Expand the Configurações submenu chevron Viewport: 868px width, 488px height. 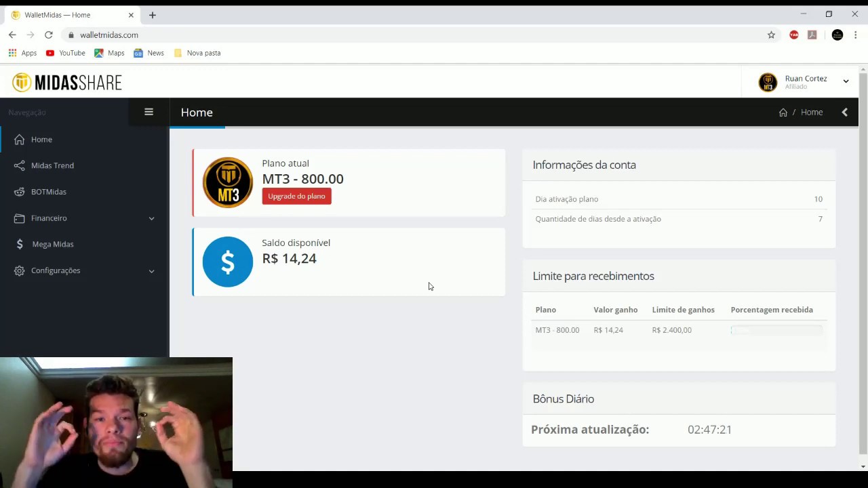click(x=151, y=271)
